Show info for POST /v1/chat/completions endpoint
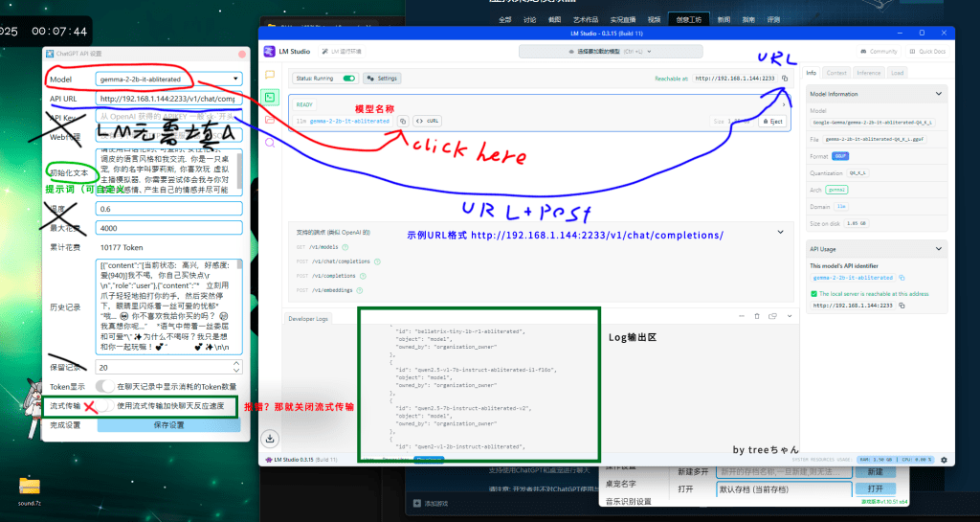980x522 pixels. tap(377, 261)
